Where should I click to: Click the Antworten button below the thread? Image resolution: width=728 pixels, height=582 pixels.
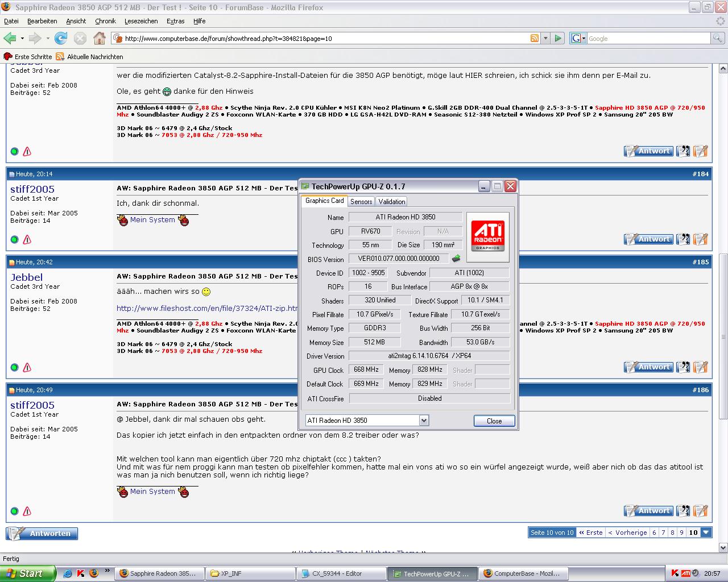42,534
